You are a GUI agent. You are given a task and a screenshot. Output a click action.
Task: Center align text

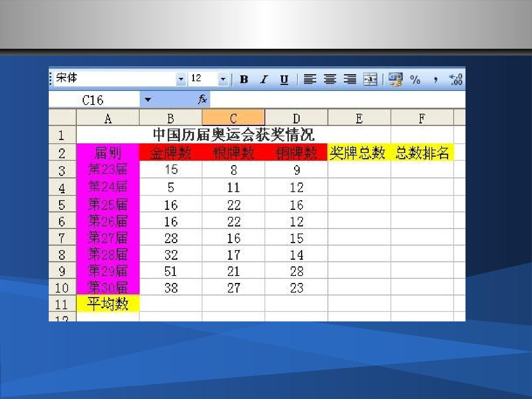point(330,79)
